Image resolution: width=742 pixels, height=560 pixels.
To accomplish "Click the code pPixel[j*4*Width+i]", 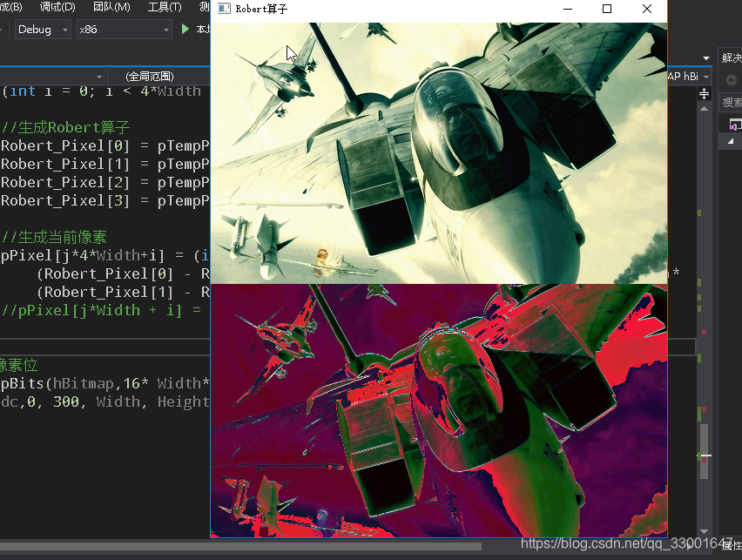I will point(83,256).
